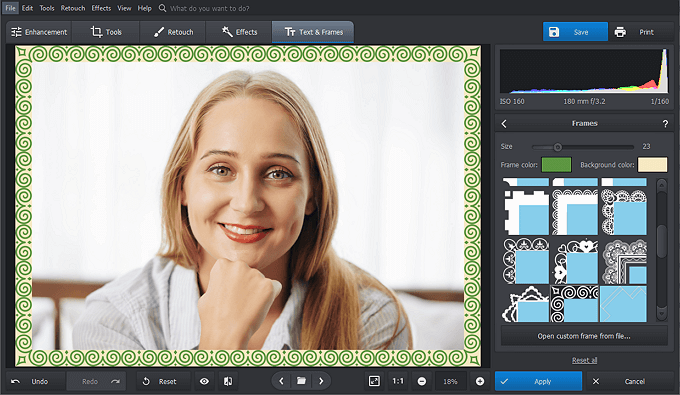Click the Save button
The image size is (680, 395).
[575, 32]
